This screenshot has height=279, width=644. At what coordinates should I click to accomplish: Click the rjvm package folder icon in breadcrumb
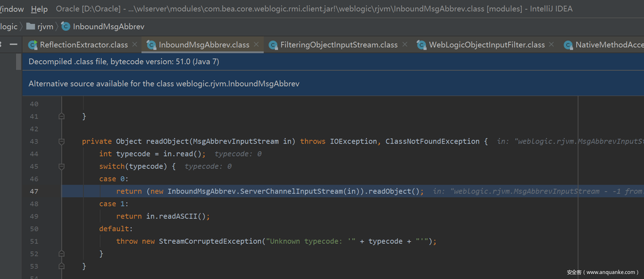[30, 26]
